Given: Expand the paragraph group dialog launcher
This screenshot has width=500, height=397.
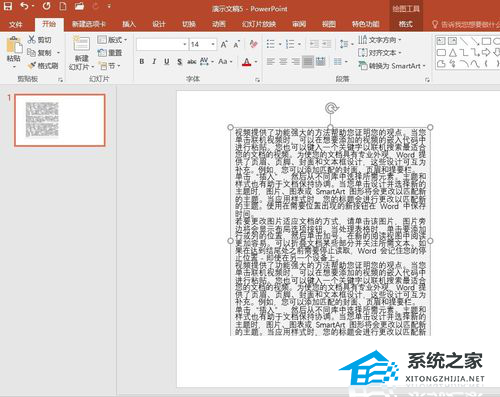Looking at the screenshot, I should pyautogui.click(x=427, y=80).
